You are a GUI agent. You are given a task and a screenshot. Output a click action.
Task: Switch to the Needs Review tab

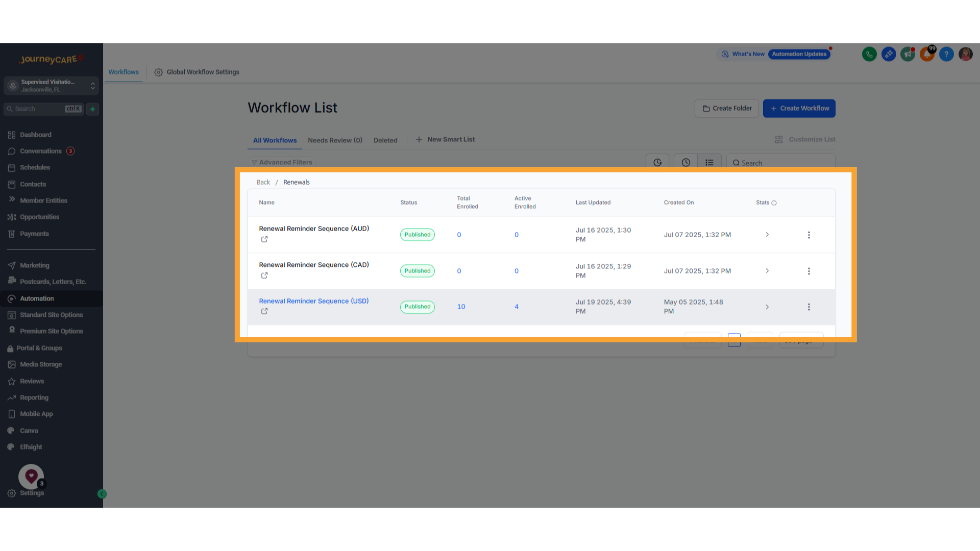[x=335, y=140]
